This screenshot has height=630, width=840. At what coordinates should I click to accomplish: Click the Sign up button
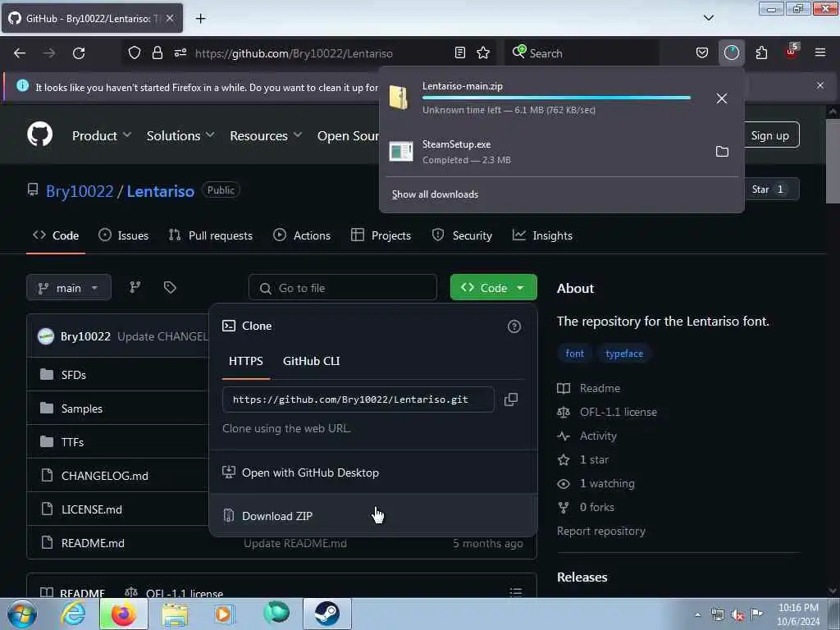click(769, 135)
